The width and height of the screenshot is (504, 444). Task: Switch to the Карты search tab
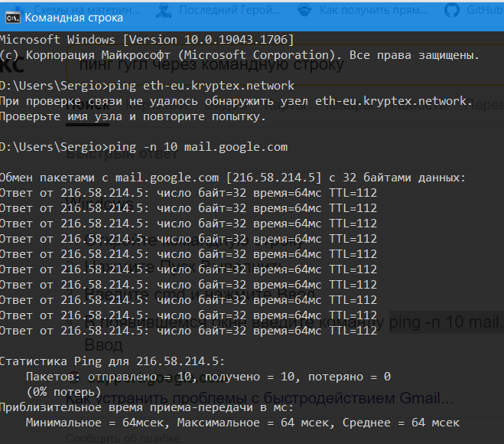pos(286,105)
